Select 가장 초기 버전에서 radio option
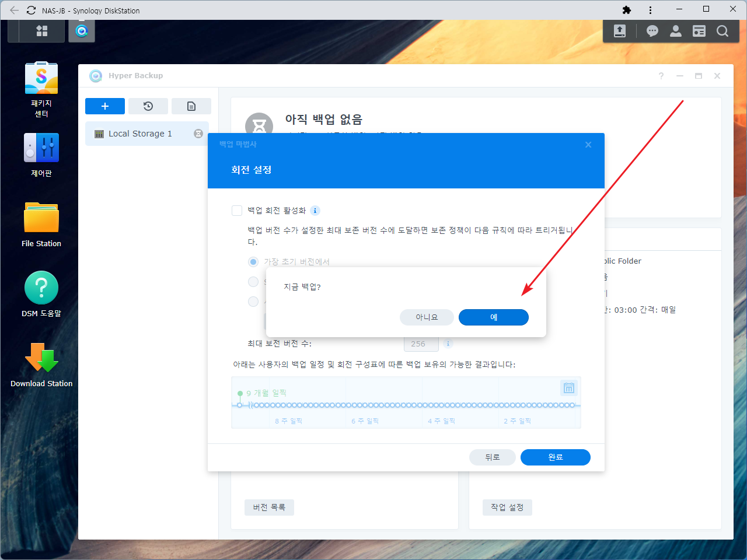This screenshot has width=747, height=560. 253,262
